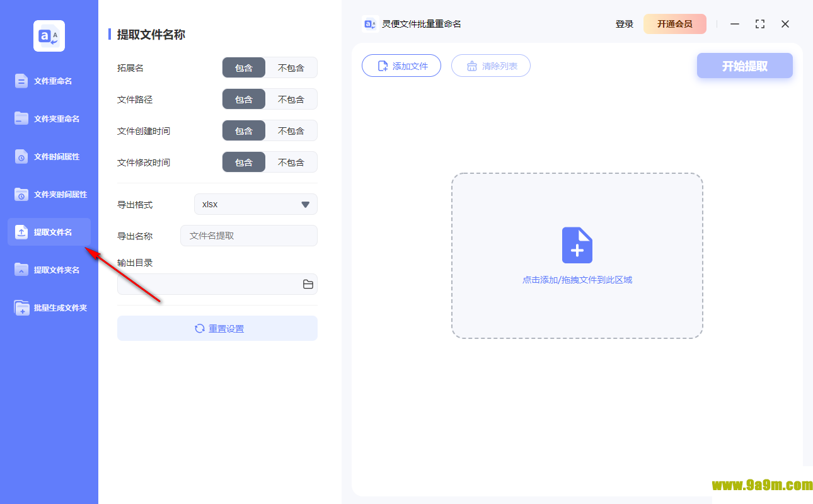Viewport: 813px width, 504px height.
Task: Click the 添加文件 button
Action: point(401,66)
